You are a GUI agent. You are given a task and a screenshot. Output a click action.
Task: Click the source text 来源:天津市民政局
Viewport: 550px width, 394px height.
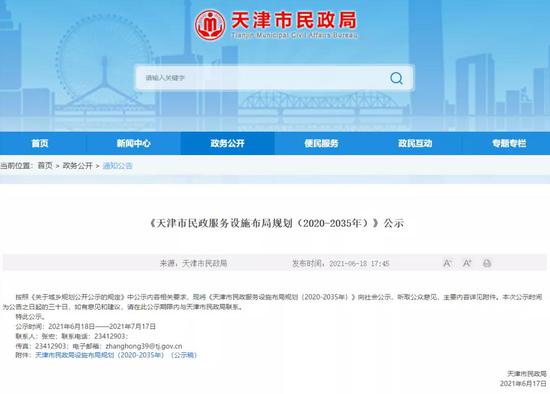click(x=194, y=263)
